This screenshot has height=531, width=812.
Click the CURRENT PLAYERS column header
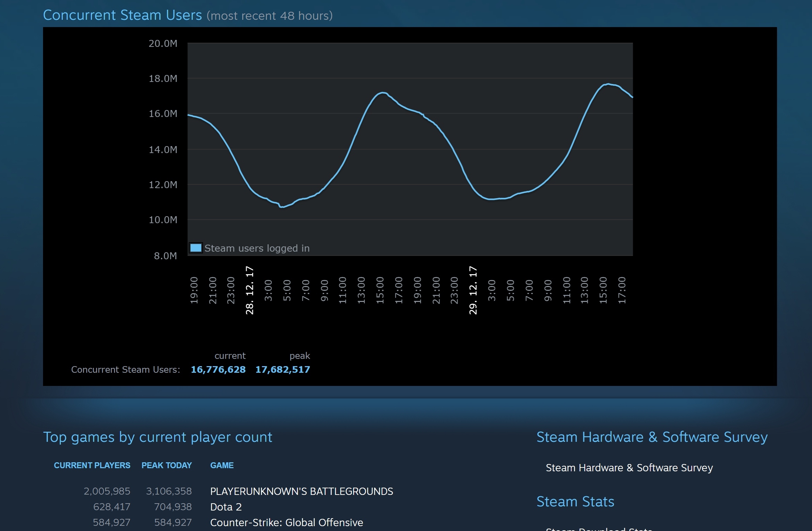[92, 465]
